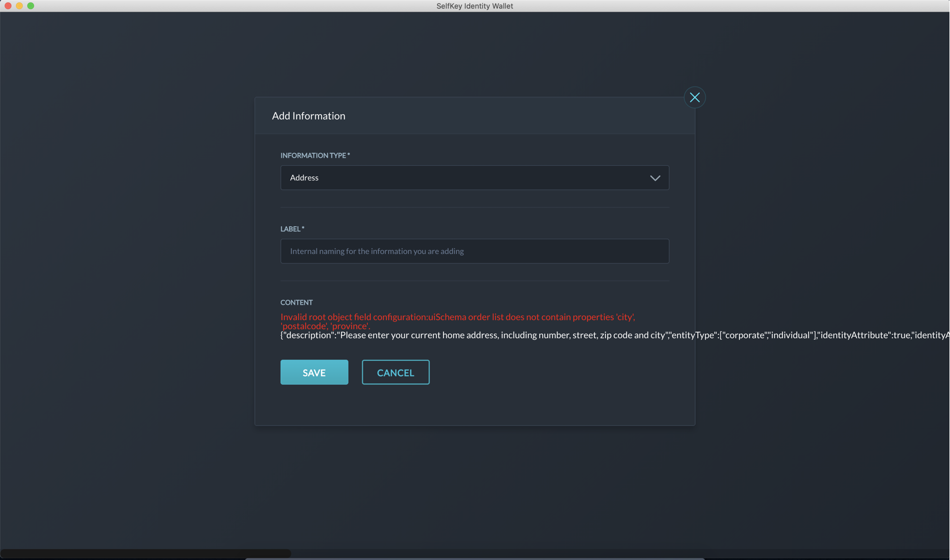Screen dimensions: 950x560
Task: Click the red window close button
Action: click(x=8, y=6)
